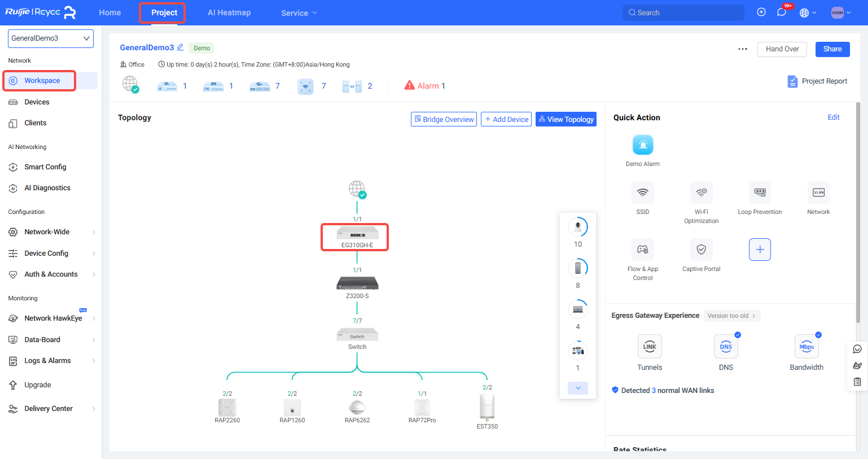Viewport: 868px width, 459px height.
Task: Expand the Service menu in top bar
Action: click(299, 13)
